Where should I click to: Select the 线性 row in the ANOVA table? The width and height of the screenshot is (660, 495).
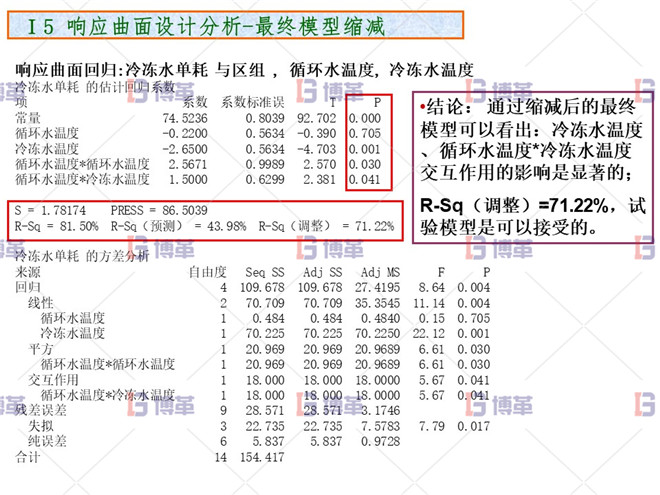click(41, 302)
